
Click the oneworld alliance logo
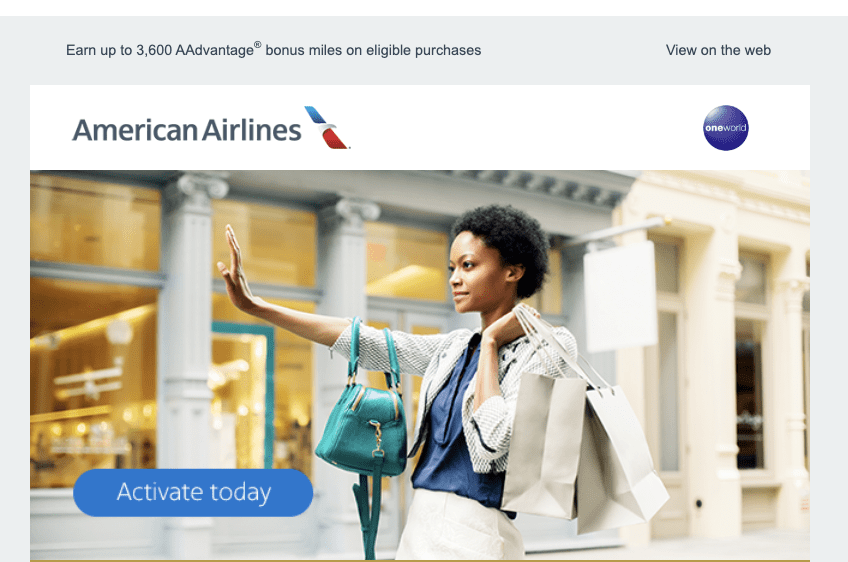pyautogui.click(x=726, y=128)
